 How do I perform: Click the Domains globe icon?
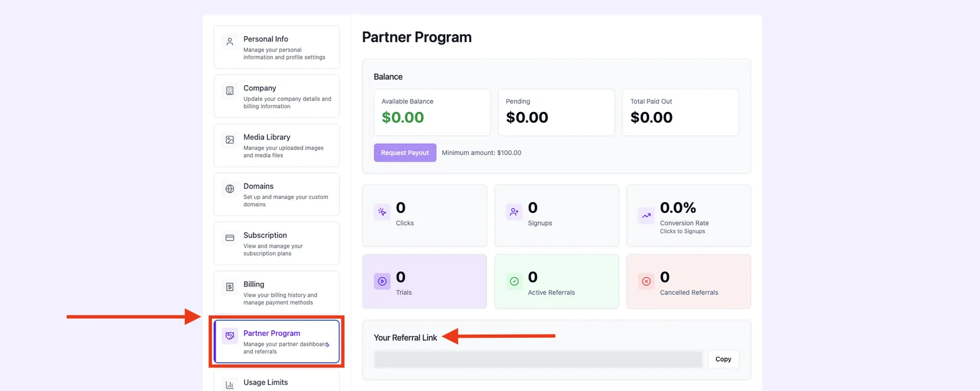(230, 188)
